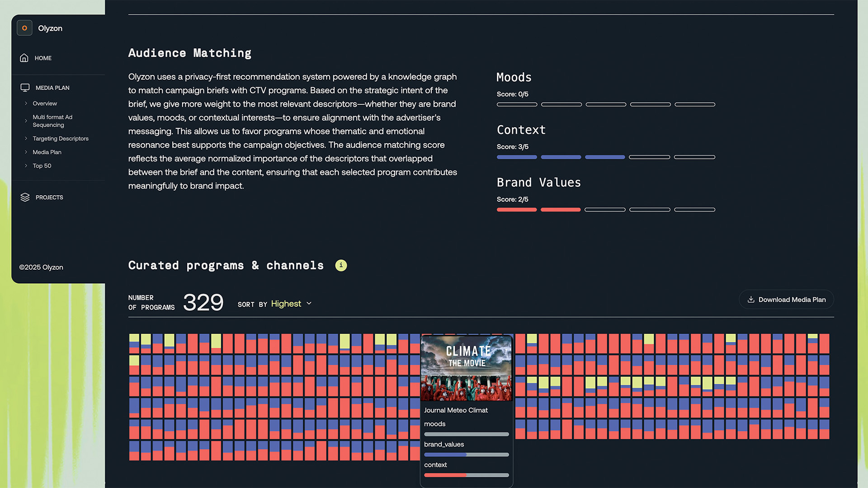Go to the Top 50 section
This screenshot has width=868, height=488.
(x=42, y=166)
